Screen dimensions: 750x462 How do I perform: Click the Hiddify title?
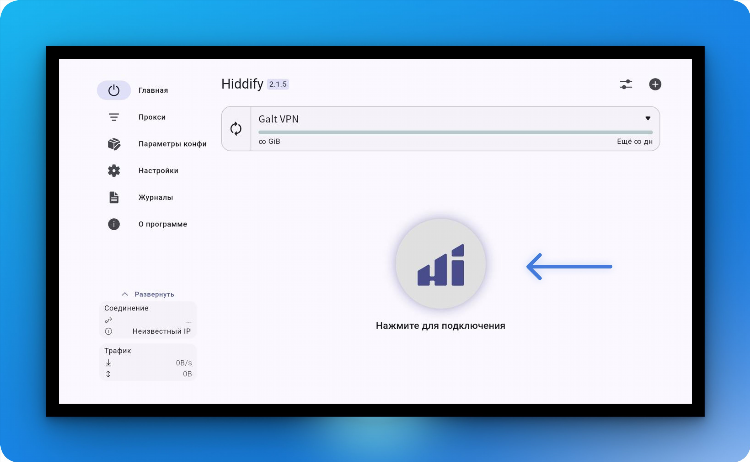tap(242, 84)
